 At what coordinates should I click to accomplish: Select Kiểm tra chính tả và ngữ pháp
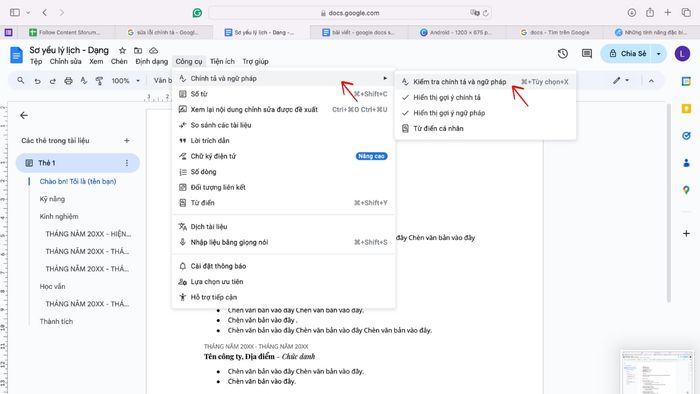pyautogui.click(x=485, y=82)
